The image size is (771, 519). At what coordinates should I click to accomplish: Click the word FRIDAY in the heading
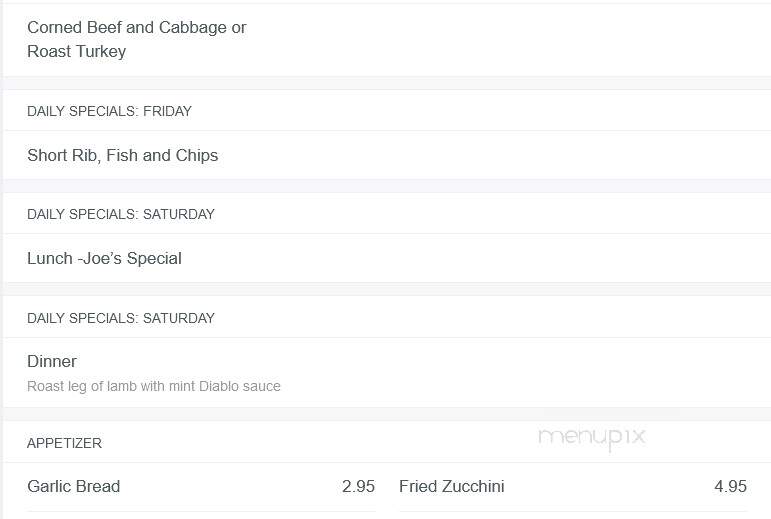tap(167, 111)
